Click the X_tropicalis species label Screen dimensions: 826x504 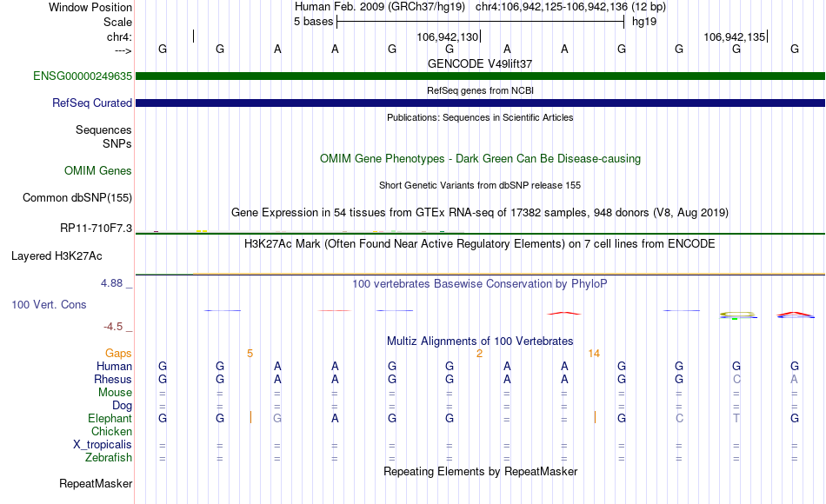[x=103, y=445]
